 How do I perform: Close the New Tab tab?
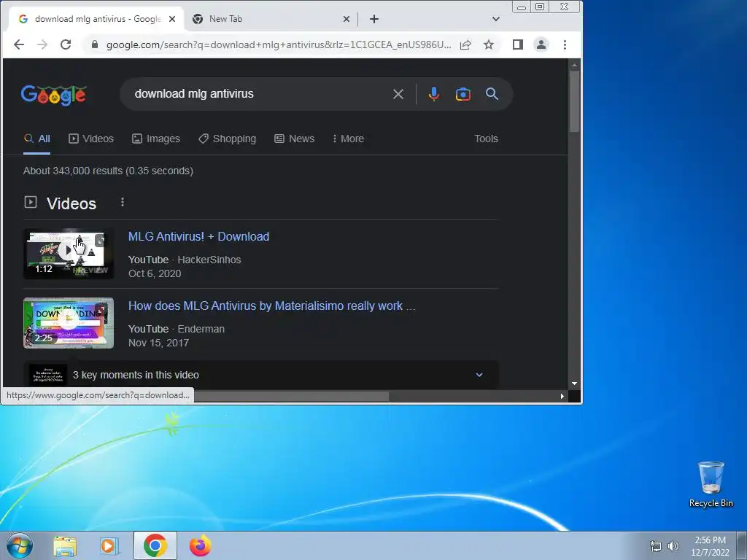click(x=347, y=19)
